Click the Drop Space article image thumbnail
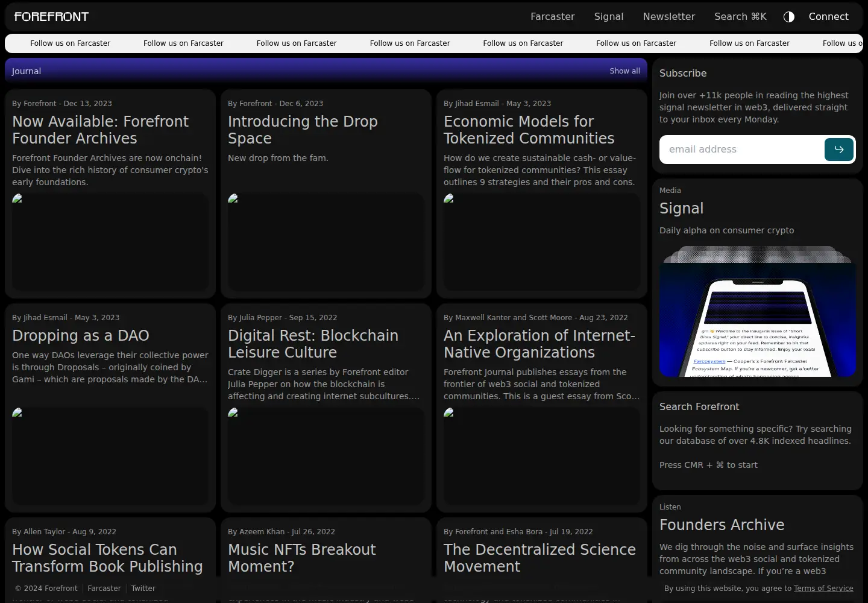 click(326, 242)
